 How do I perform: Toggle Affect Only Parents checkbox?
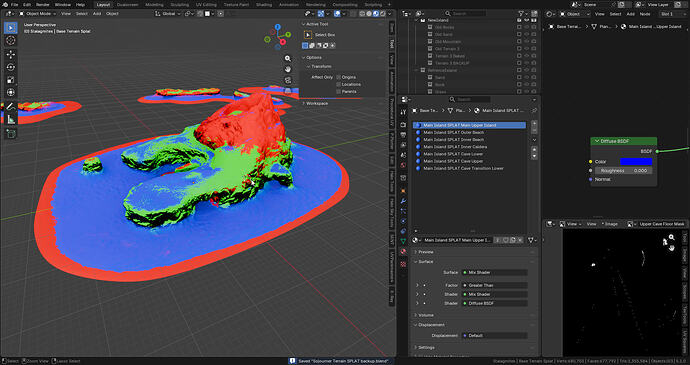click(x=338, y=92)
